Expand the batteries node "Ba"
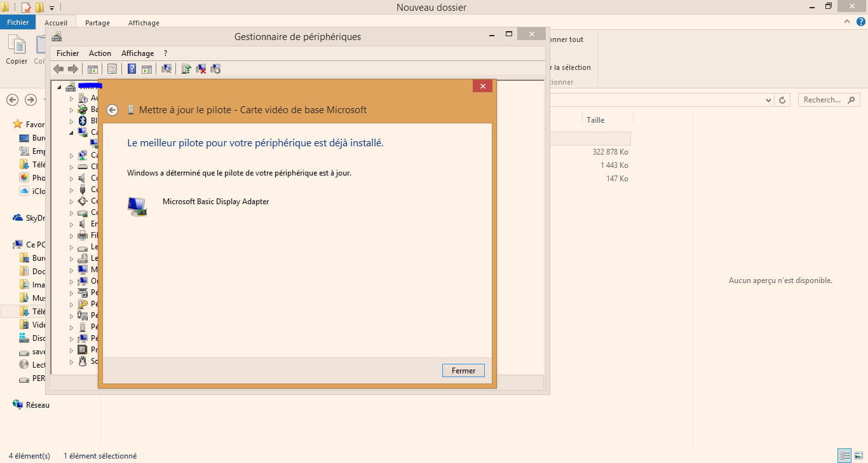The height and width of the screenshot is (463, 868). point(71,109)
